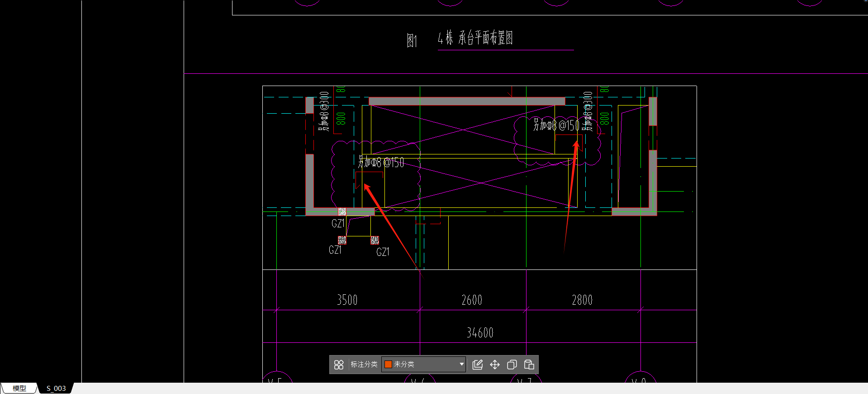The width and height of the screenshot is (868, 394).
Task: Click the edit annotation pencil icon
Action: (x=478, y=365)
